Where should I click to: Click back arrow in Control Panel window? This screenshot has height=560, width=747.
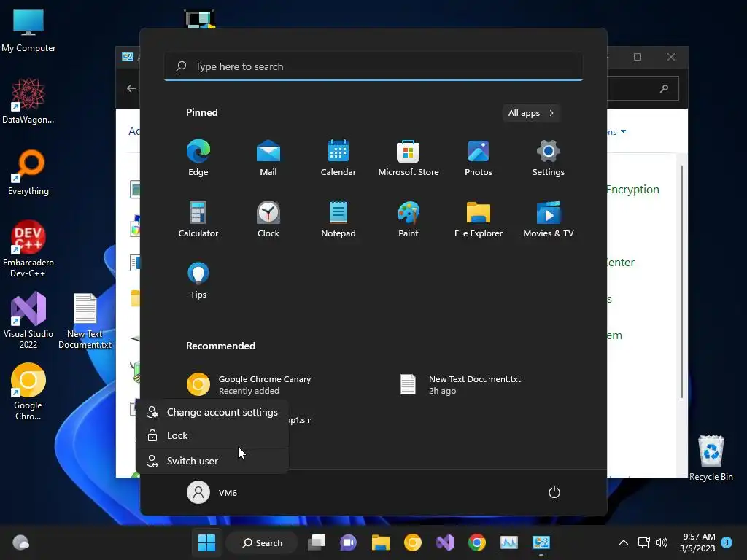tap(131, 88)
